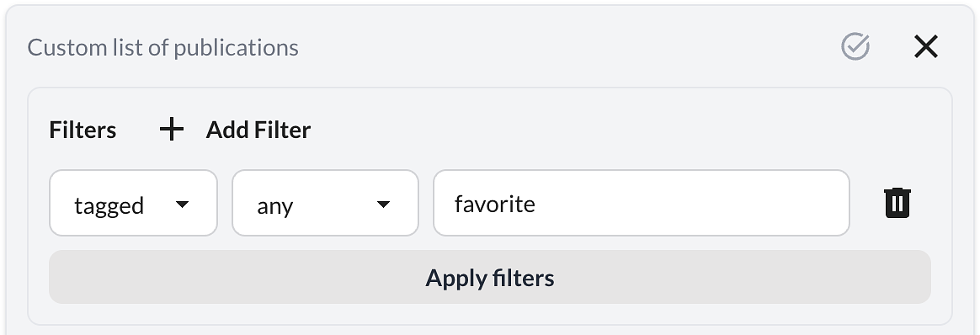
Task: Dismiss the panel with the X icon
Action: [x=925, y=47]
